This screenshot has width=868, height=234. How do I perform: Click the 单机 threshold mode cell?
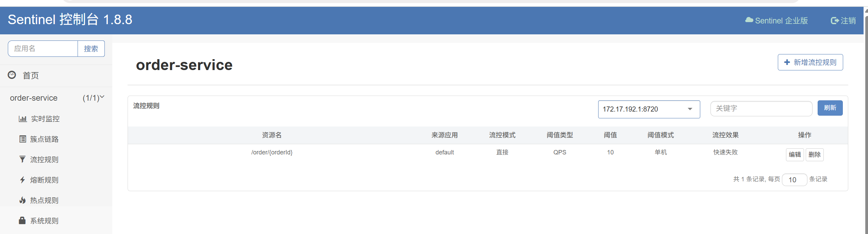click(x=660, y=152)
